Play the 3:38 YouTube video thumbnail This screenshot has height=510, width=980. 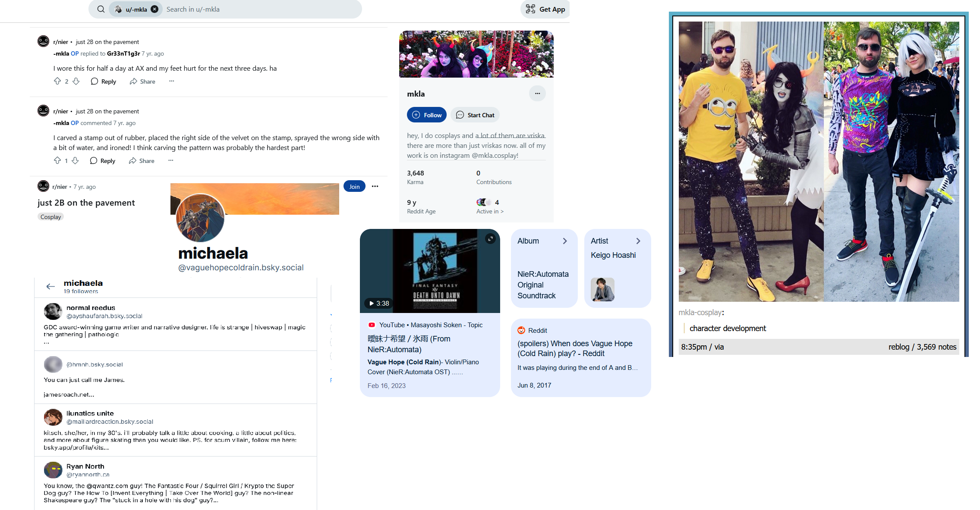[x=430, y=271]
